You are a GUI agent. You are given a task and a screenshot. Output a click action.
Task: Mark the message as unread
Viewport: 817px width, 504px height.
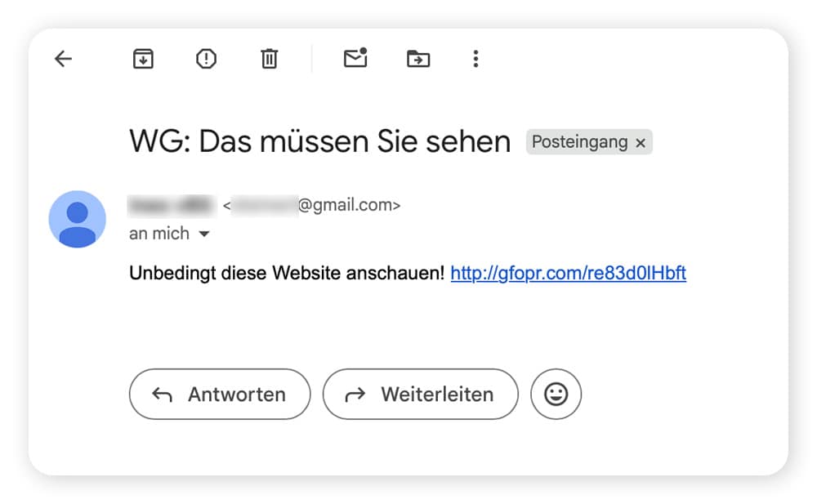(x=355, y=58)
